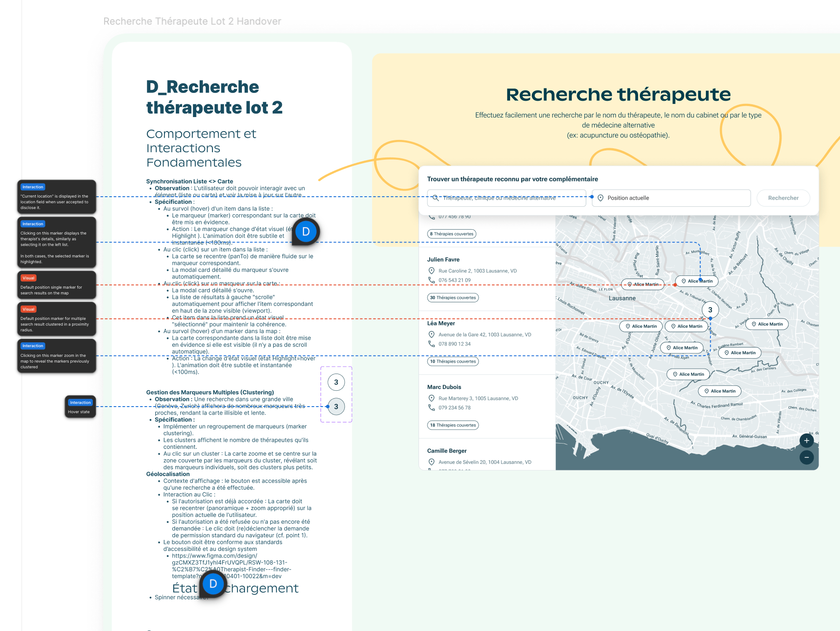Click the pin icon in the Position actuelle field

600,198
